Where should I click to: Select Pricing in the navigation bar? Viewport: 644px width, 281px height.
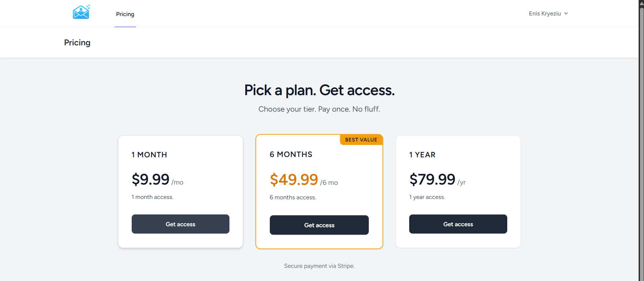125,14
